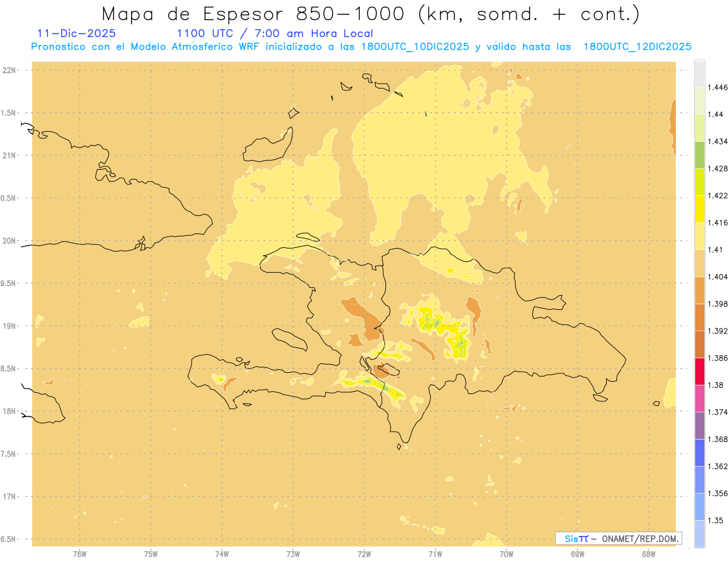The height and width of the screenshot is (562, 728).
Task: Click the blue color bar segment above 1.362
Action: click(699, 453)
